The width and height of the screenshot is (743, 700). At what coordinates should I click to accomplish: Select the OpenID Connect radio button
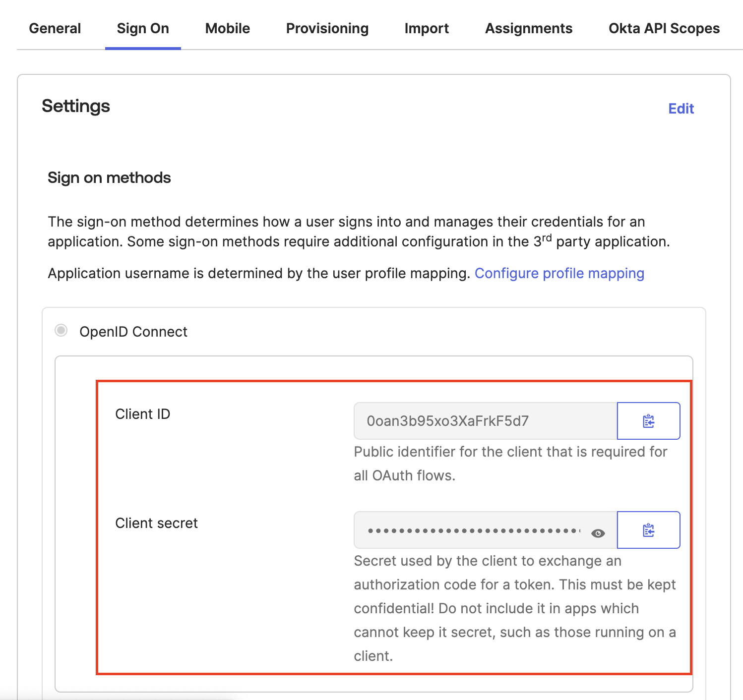[61, 331]
